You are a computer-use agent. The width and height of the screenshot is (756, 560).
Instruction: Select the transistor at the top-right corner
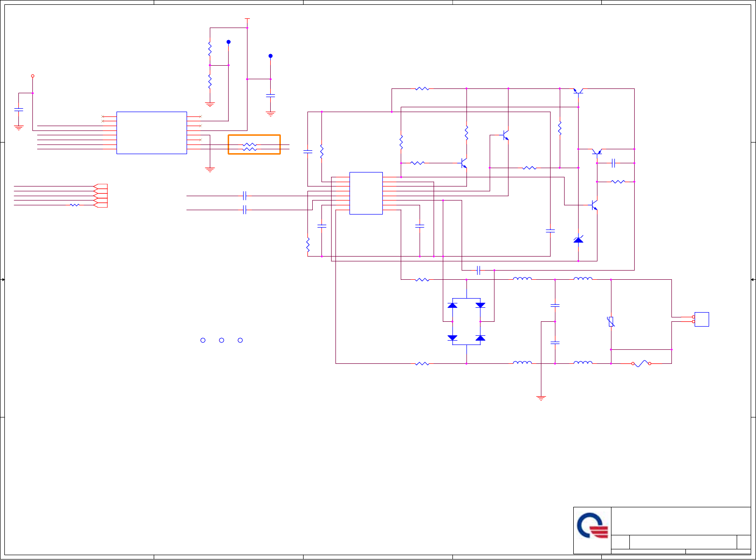[578, 91]
